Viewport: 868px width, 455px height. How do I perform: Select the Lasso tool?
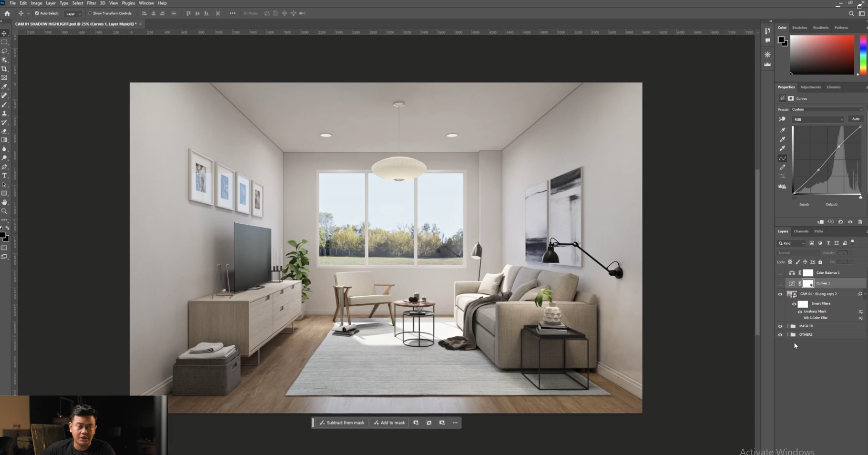(x=5, y=51)
